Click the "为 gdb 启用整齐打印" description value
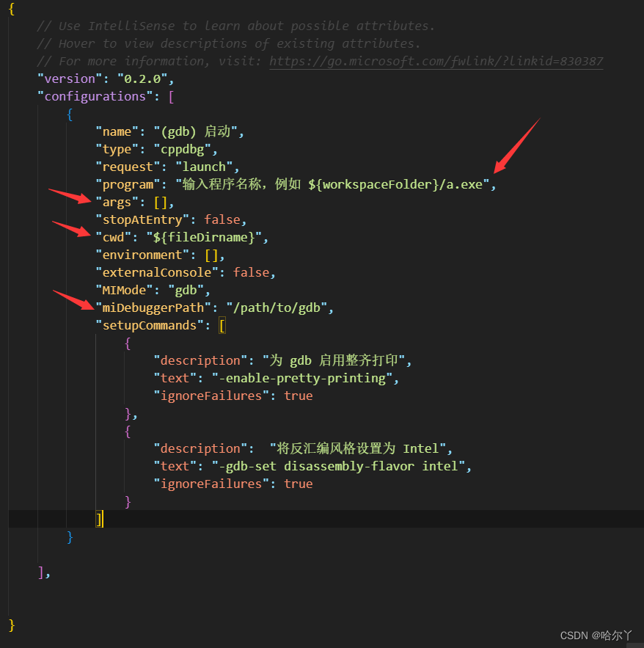 (x=334, y=361)
